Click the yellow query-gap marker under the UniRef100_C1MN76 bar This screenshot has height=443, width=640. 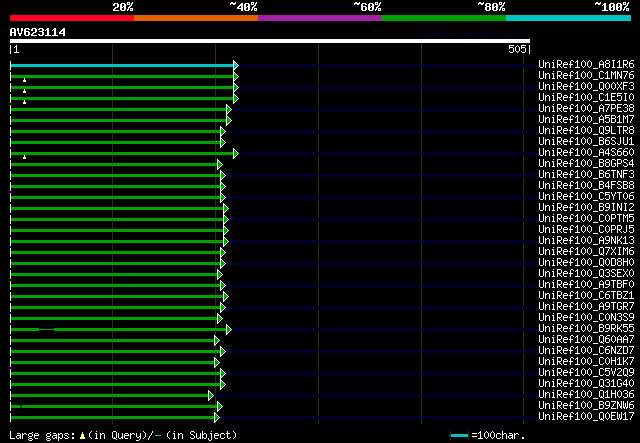(24, 80)
